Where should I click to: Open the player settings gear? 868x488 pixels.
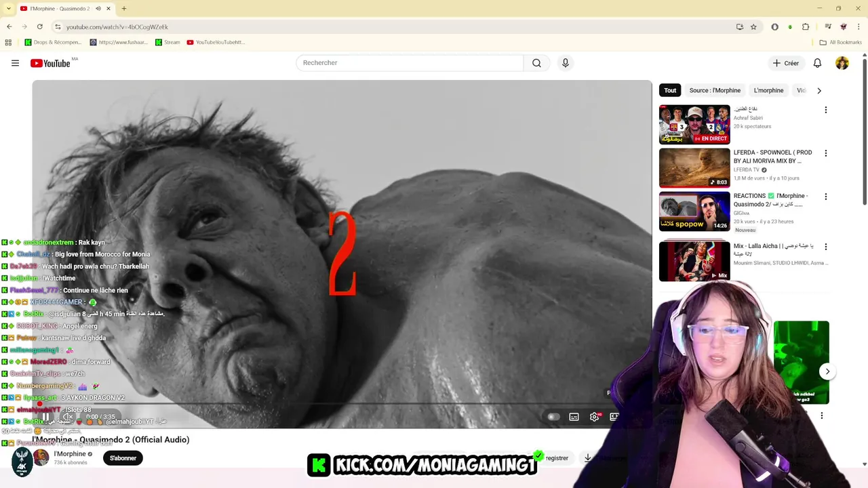point(595,417)
